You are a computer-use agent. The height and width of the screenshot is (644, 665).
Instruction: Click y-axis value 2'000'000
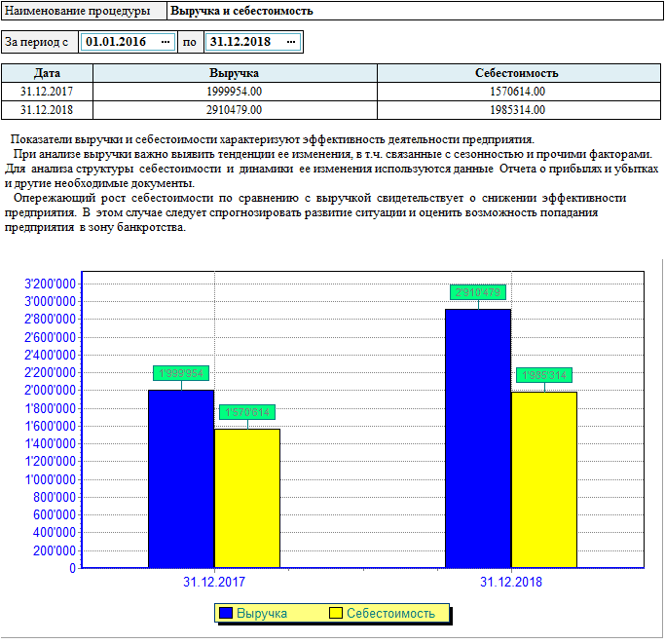point(50,390)
